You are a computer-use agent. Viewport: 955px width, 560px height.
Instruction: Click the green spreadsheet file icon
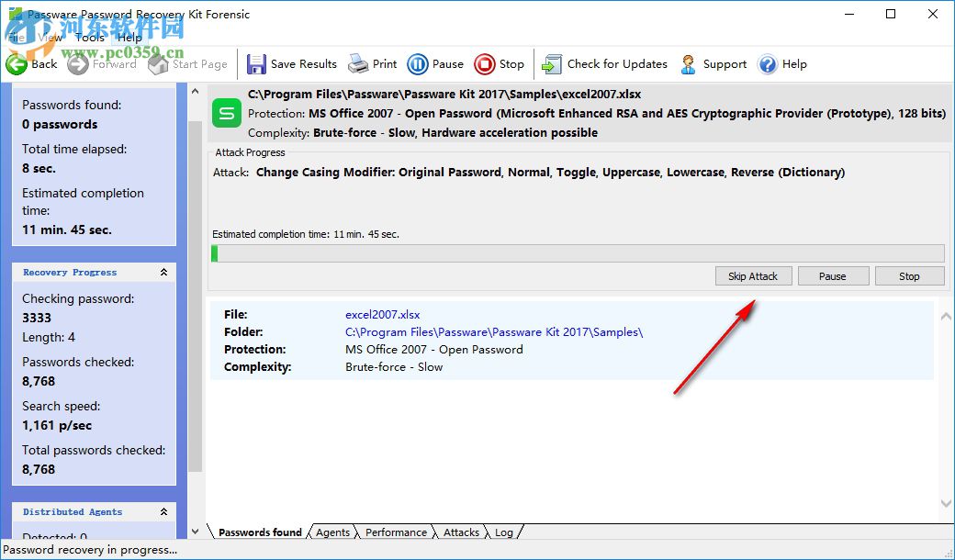point(227,113)
